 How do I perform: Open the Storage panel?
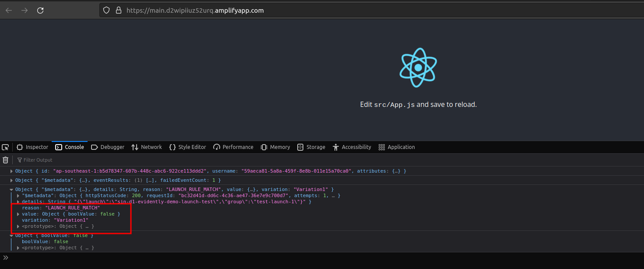coord(311,147)
